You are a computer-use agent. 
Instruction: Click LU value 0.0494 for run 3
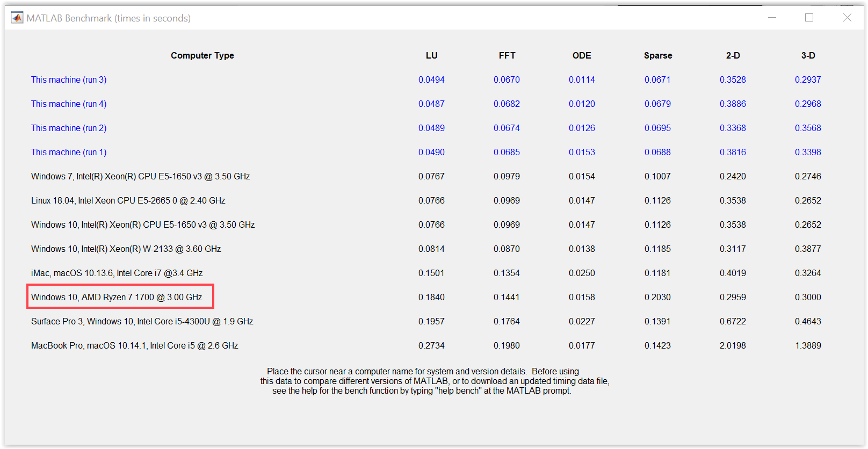click(432, 79)
